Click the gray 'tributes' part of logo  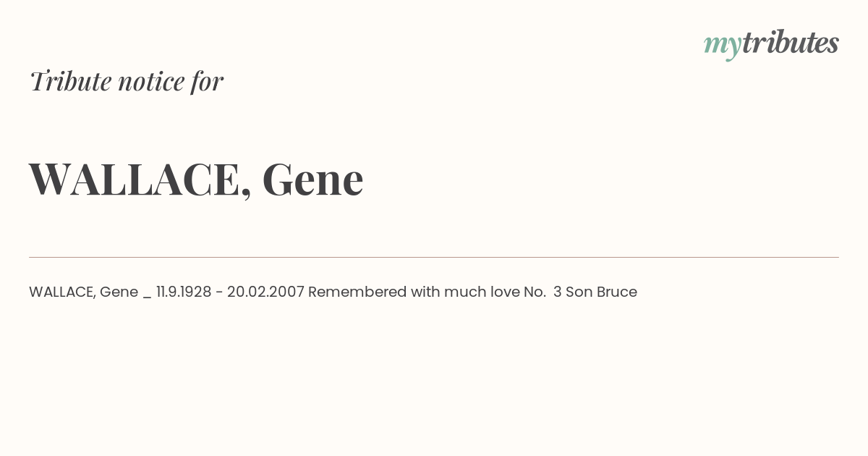click(x=790, y=43)
